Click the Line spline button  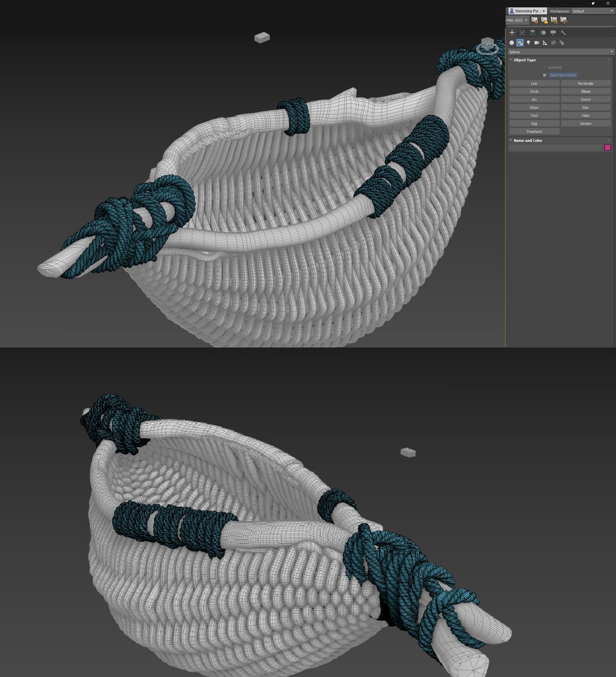click(534, 83)
